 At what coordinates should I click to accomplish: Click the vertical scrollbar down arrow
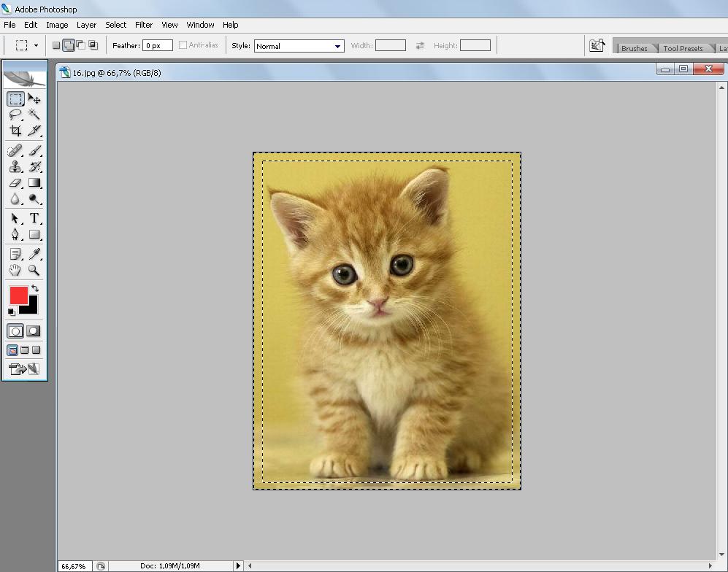click(x=721, y=554)
